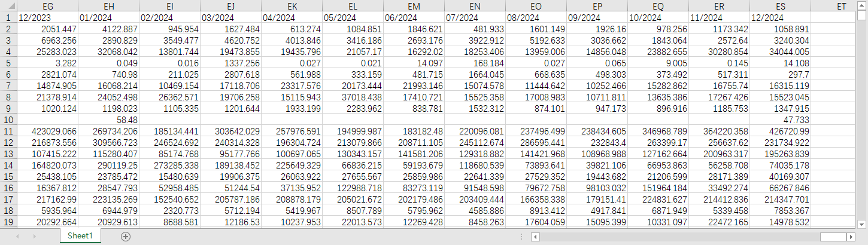Go to previous sheet navigation arrow

click(17, 237)
